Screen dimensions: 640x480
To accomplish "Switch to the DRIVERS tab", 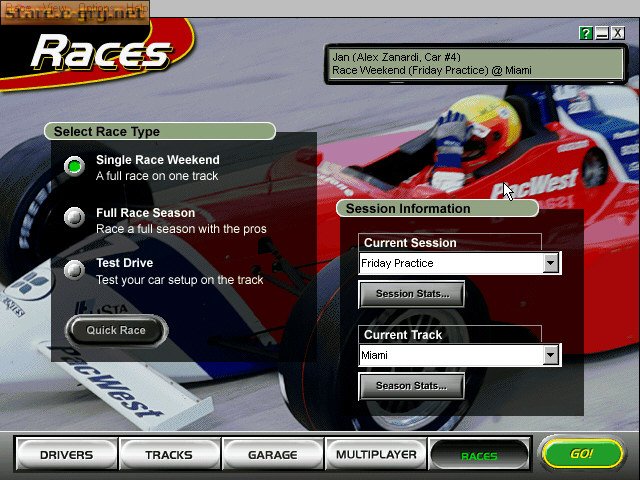I will 67,454.
